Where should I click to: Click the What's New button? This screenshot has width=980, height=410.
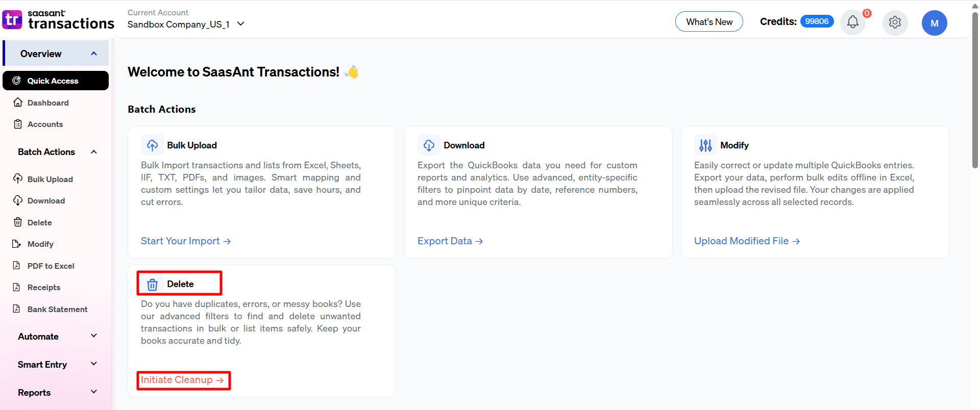pyautogui.click(x=709, y=21)
